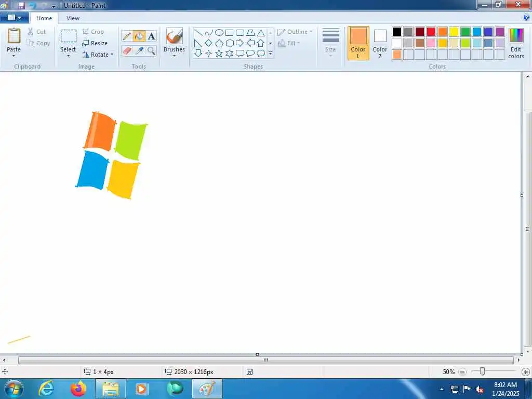Viewport: 532px width, 399px height.
Task: Expand the Brushes dropdown
Action: pos(175,56)
